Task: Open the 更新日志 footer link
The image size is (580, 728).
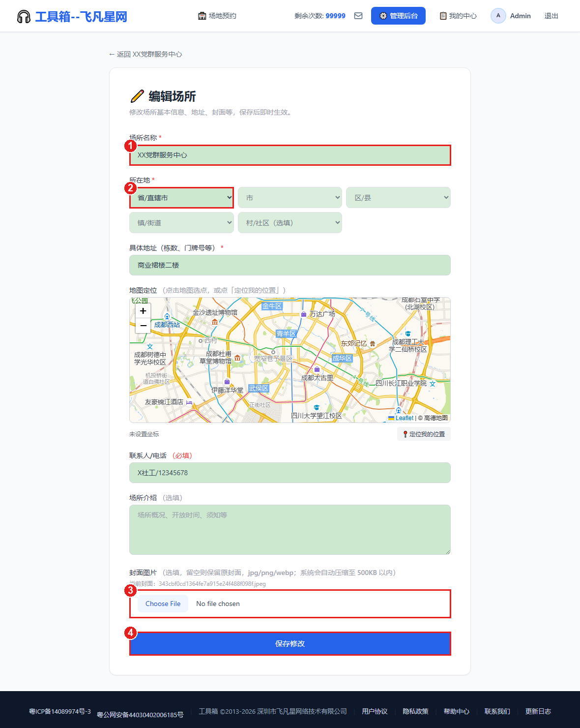Action: tap(538, 711)
